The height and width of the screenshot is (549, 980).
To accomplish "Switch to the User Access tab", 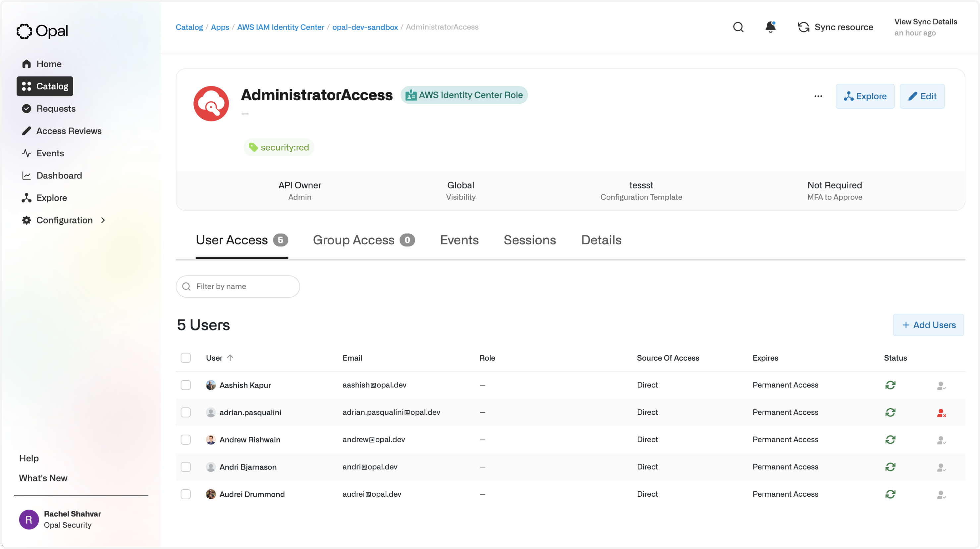I will (x=242, y=240).
